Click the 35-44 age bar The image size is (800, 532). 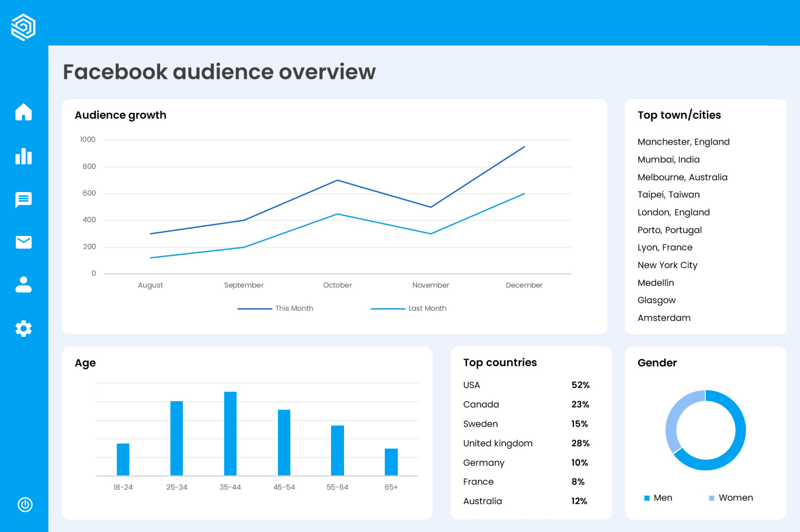tap(230, 434)
